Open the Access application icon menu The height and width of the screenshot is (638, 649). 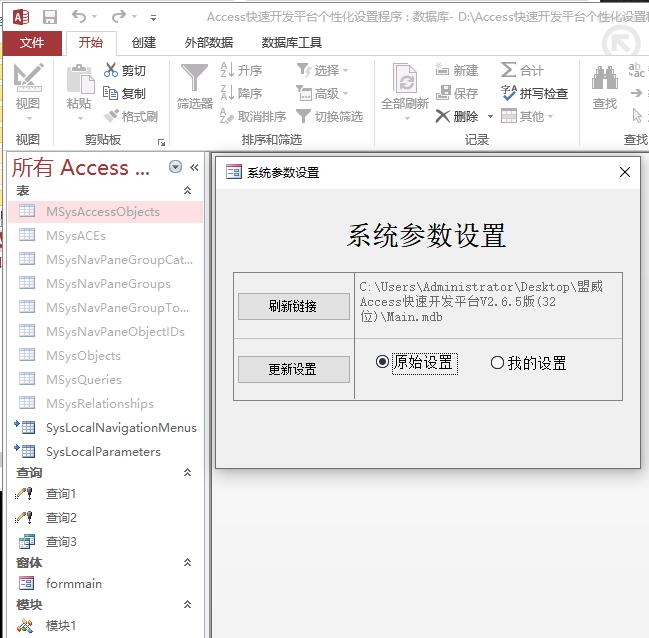pos(21,17)
